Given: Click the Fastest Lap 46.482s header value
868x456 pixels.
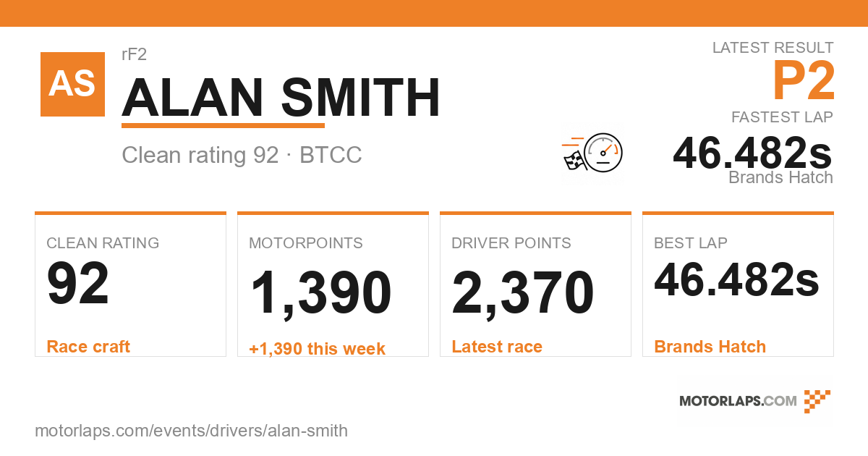Looking at the screenshot, I should tap(752, 153).
